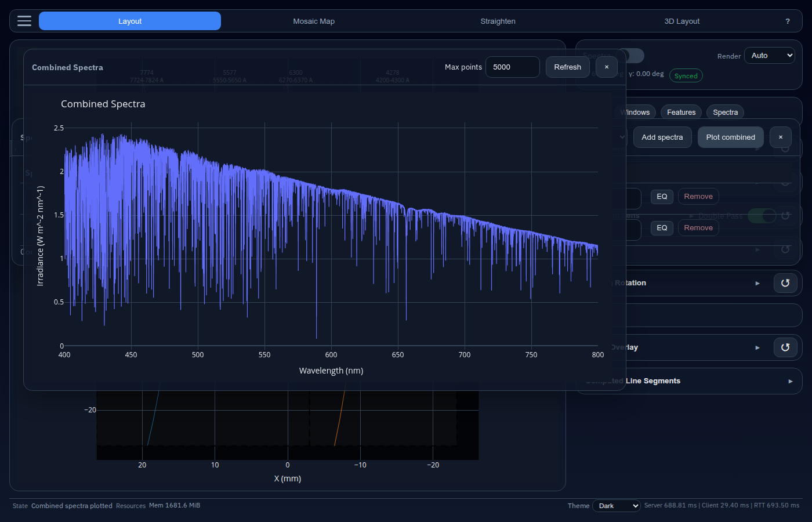Click the 'Wavelength (nm)' axis label

331,371
